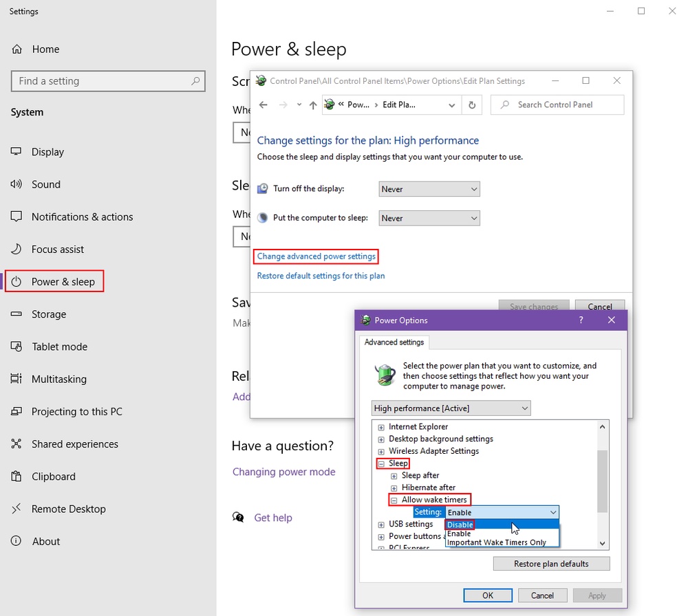Viewport: 688px width, 616px height.
Task: Click the Advanced settings tab
Action: click(394, 342)
